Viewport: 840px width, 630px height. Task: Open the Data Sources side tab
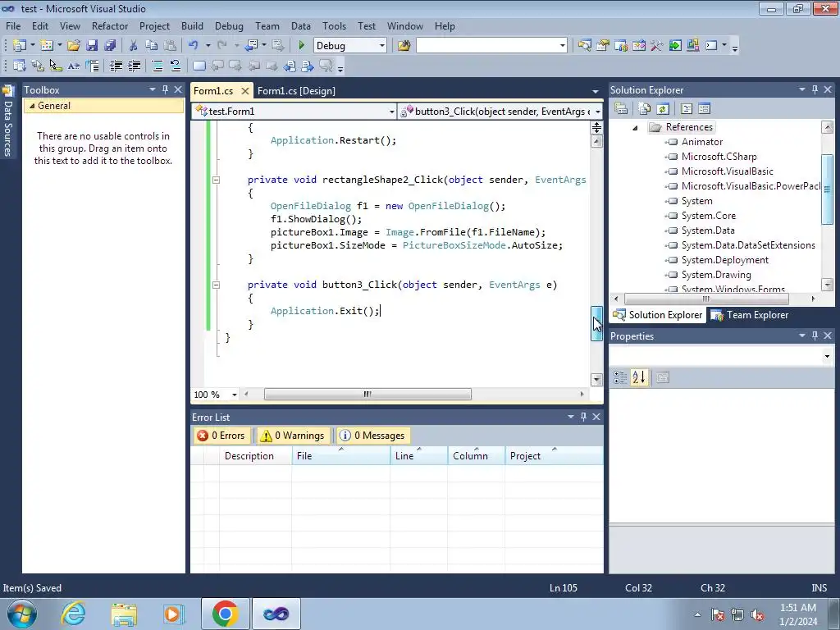pyautogui.click(x=7, y=121)
